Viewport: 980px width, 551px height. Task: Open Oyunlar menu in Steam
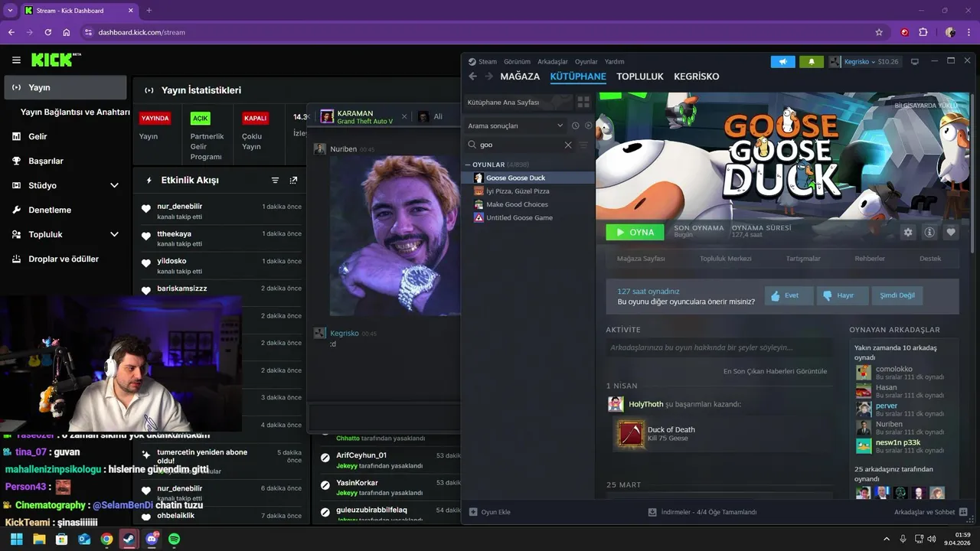point(586,61)
